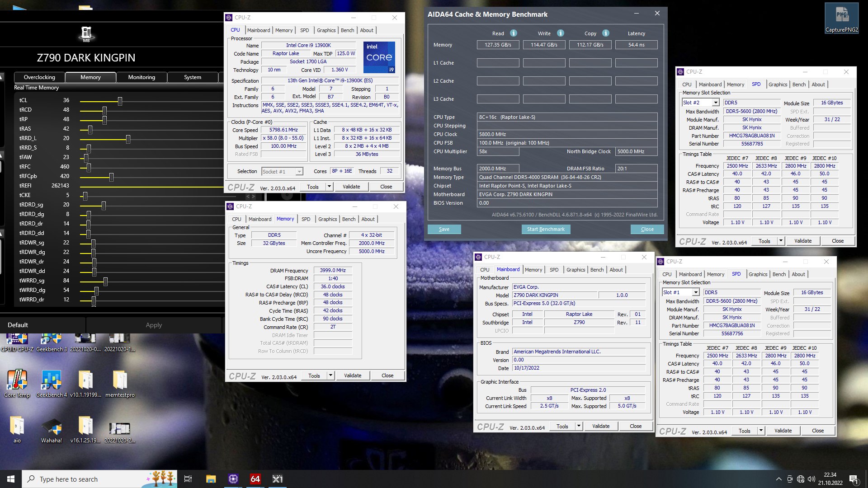
Task: Click the Read info icon in AIDA64
Action: click(514, 33)
